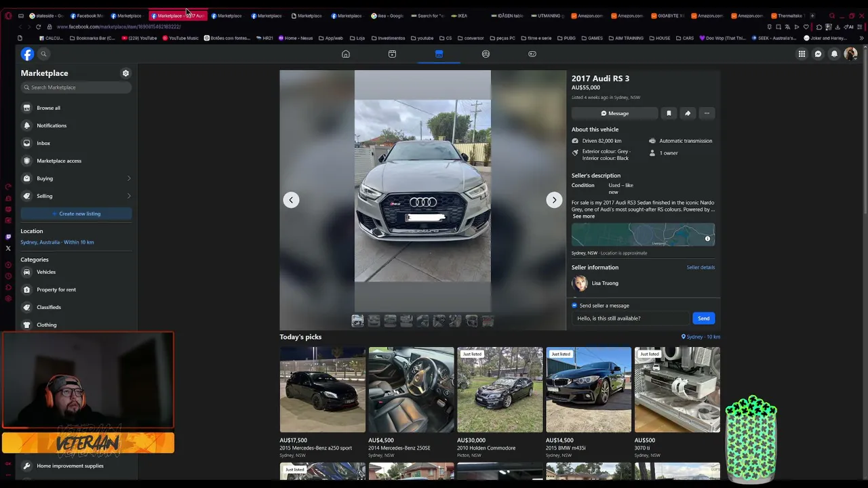Select the last photo thumbnail in the strip
This screenshot has width=868, height=488.
488,321
